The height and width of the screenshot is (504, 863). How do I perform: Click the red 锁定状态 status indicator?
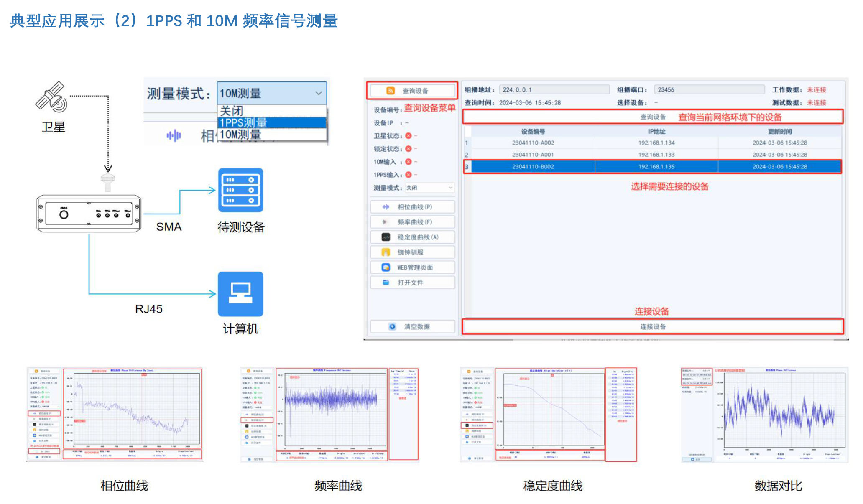point(409,149)
